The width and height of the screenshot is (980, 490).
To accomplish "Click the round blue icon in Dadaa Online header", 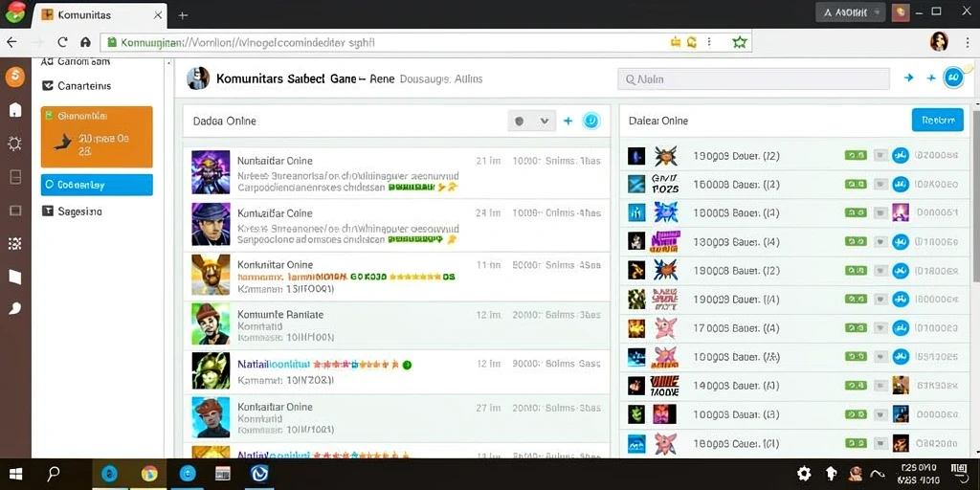I will [x=591, y=121].
